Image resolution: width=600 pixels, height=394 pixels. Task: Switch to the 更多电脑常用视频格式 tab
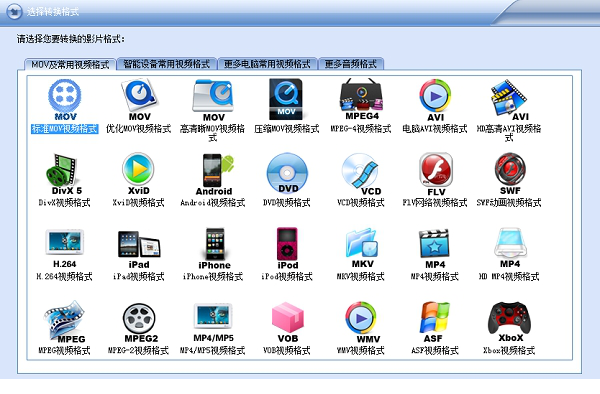click(x=267, y=64)
